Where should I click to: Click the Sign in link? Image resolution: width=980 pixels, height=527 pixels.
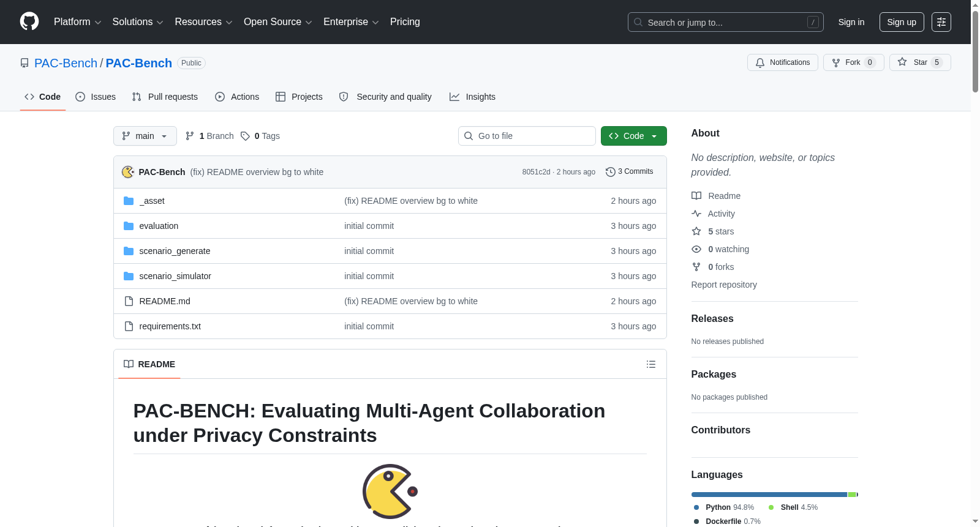pyautogui.click(x=851, y=22)
